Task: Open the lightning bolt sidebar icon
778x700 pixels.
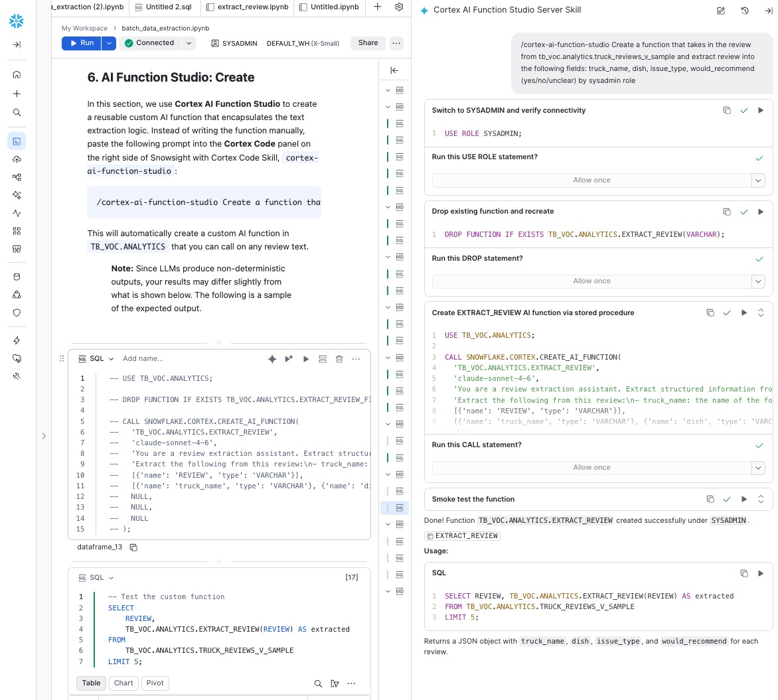Action: click(x=17, y=340)
